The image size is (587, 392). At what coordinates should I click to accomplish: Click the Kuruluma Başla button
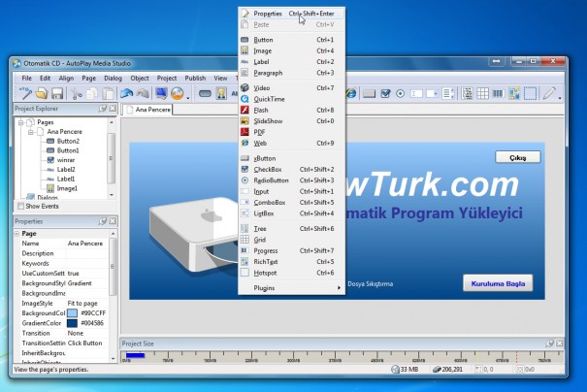[x=498, y=283]
